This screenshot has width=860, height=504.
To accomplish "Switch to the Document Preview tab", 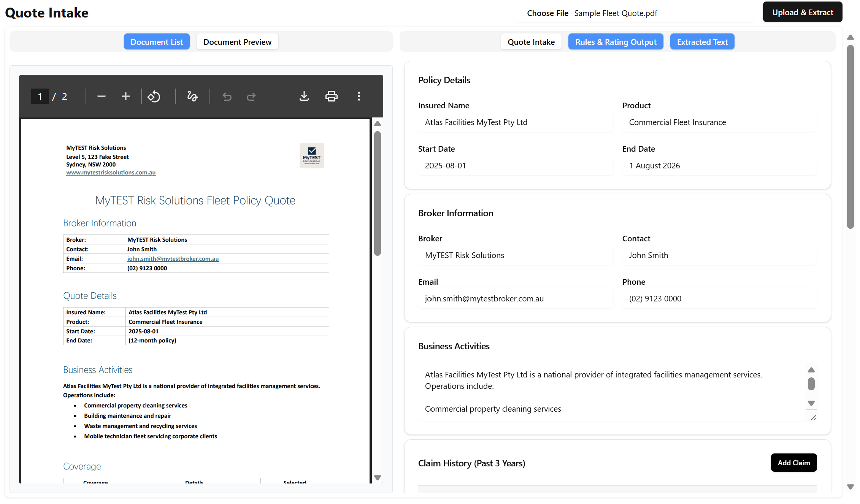I will point(237,42).
